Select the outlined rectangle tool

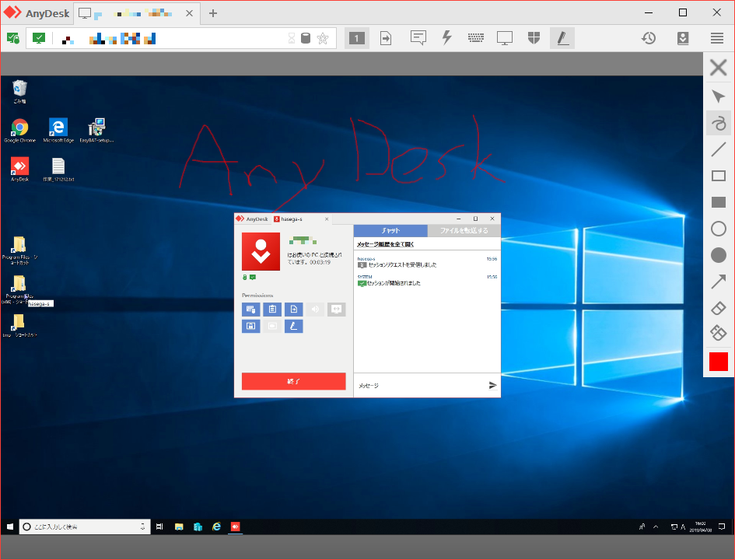(x=718, y=176)
